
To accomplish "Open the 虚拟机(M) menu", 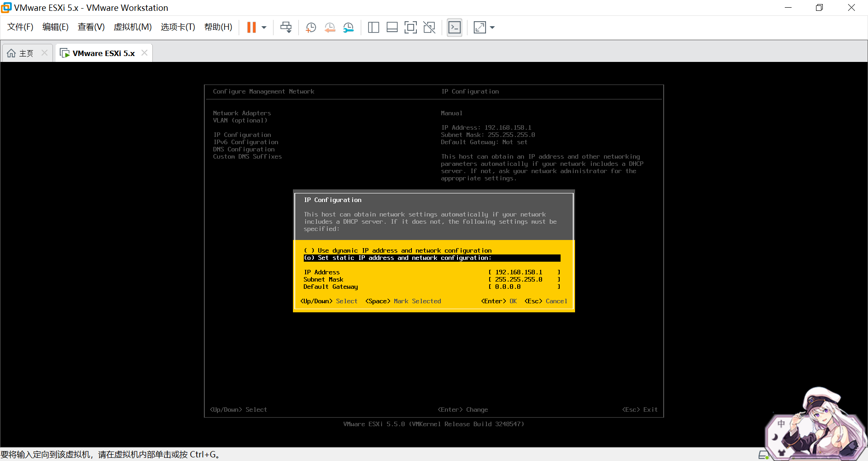I will tap(132, 27).
